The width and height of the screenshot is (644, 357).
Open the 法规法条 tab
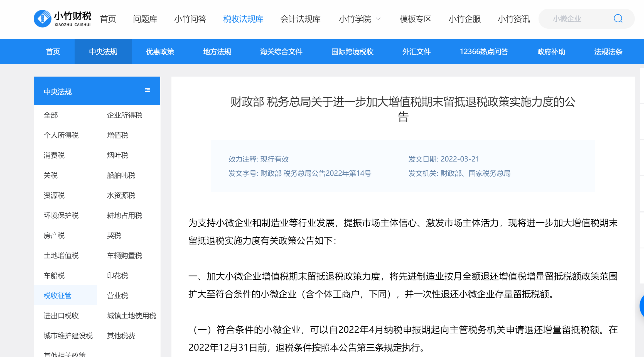point(608,52)
